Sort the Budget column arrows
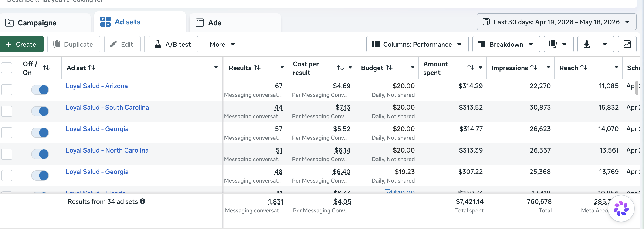The height and width of the screenshot is (229, 644). tap(389, 68)
